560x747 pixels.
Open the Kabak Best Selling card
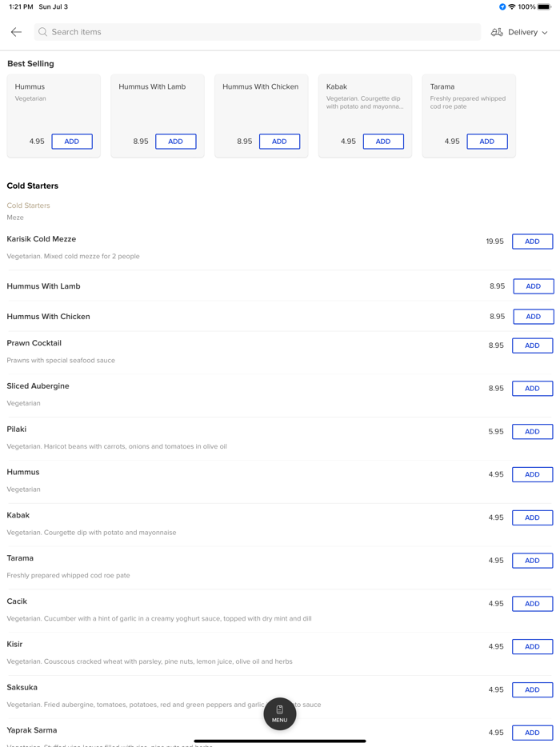[x=365, y=104]
